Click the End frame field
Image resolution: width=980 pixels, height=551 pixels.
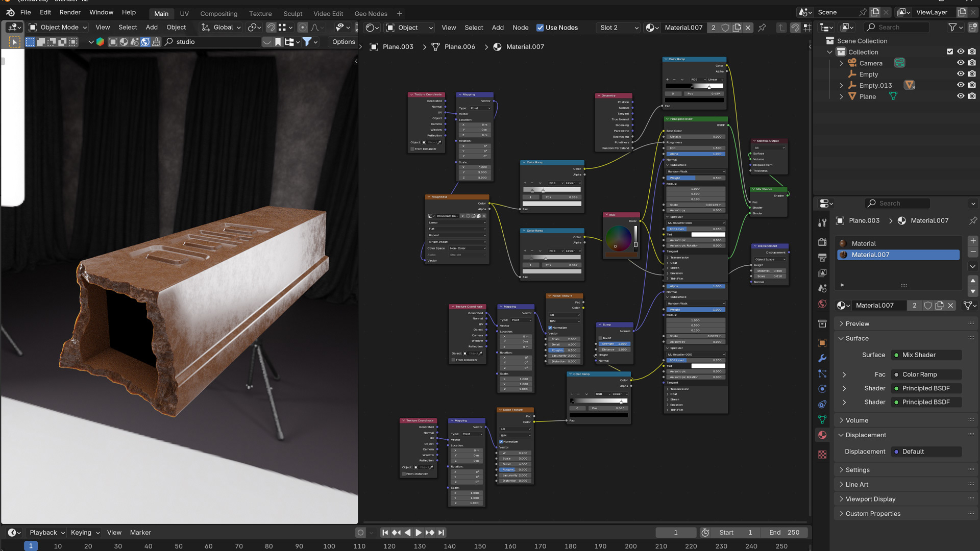784,532
